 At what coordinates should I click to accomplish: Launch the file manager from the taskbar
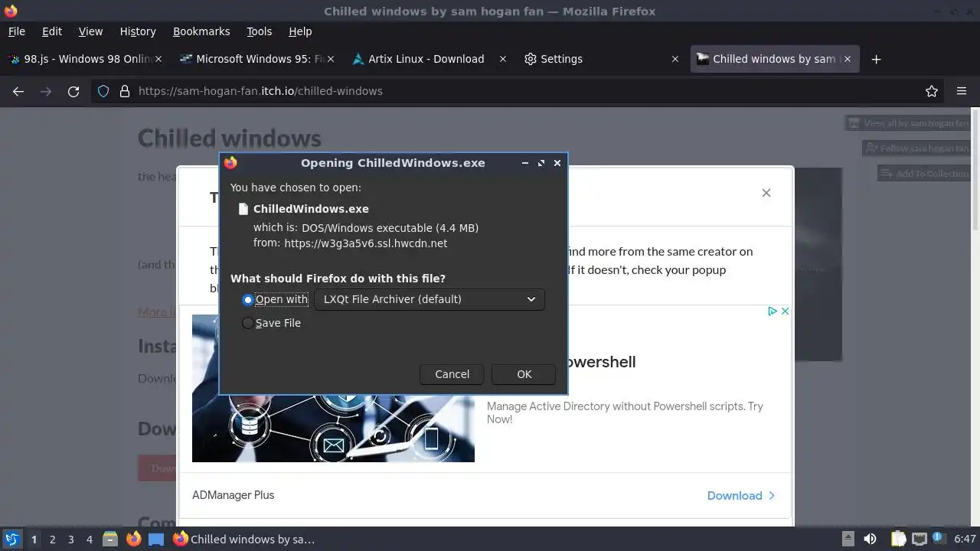tap(109, 539)
